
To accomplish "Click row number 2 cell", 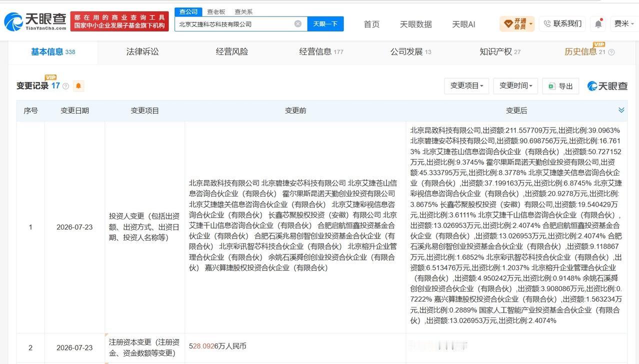I will [x=30, y=347].
